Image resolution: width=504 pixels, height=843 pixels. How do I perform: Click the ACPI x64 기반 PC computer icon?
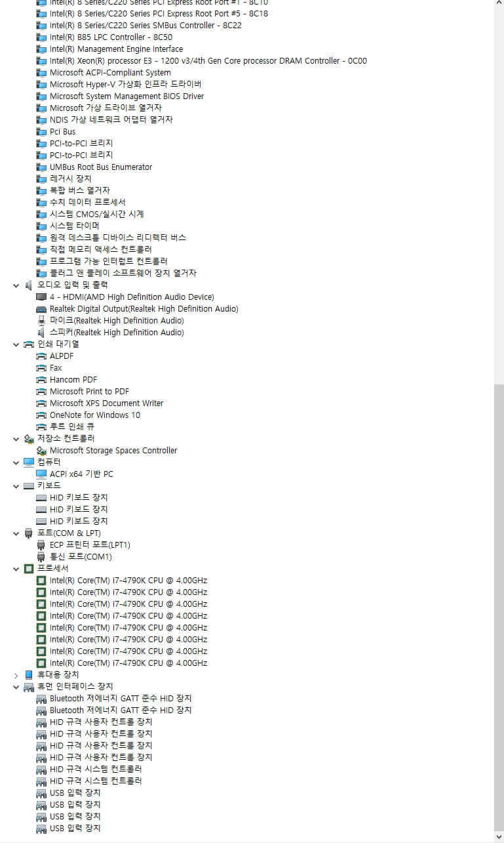pos(41,474)
